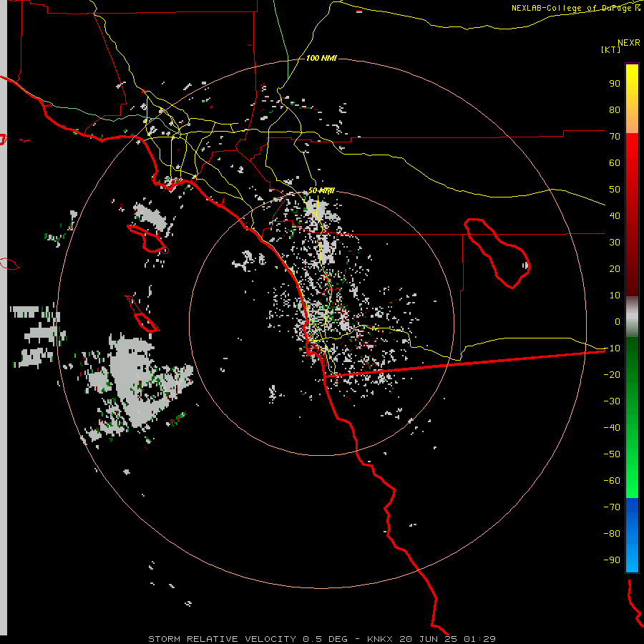
Task: Click the NEXR label above the color scale
Action: click(x=629, y=43)
